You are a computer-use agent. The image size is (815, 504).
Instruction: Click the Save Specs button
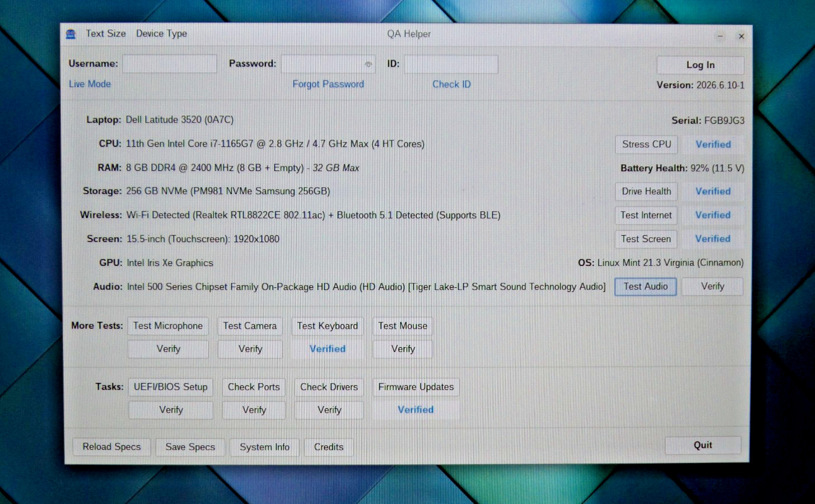[x=190, y=447]
